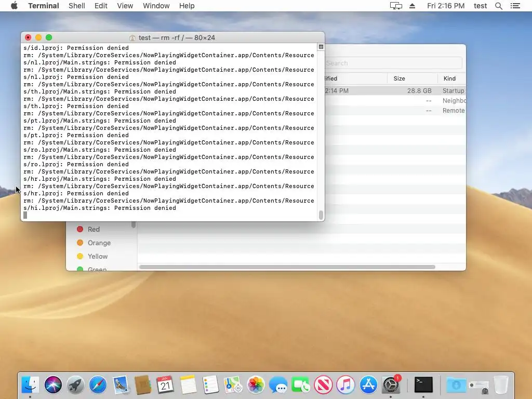Open Notification Center list icon
Viewport: 532px width, 399px height.
pyautogui.click(x=515, y=6)
